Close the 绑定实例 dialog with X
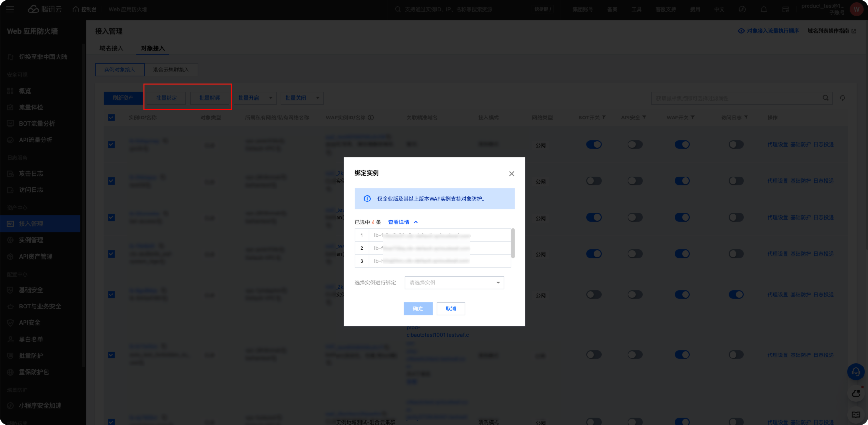This screenshot has width=868, height=425. click(x=512, y=174)
